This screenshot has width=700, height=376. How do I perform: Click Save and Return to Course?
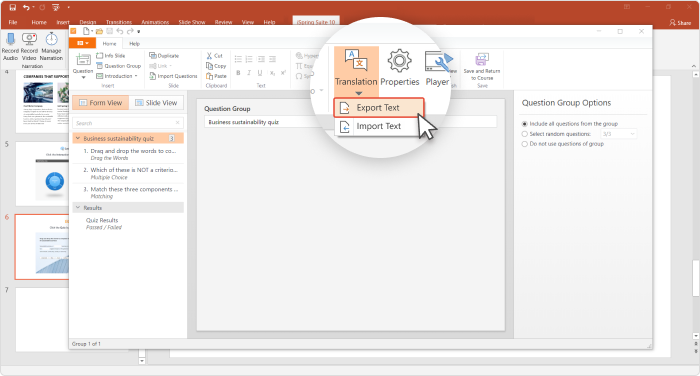coord(482,67)
